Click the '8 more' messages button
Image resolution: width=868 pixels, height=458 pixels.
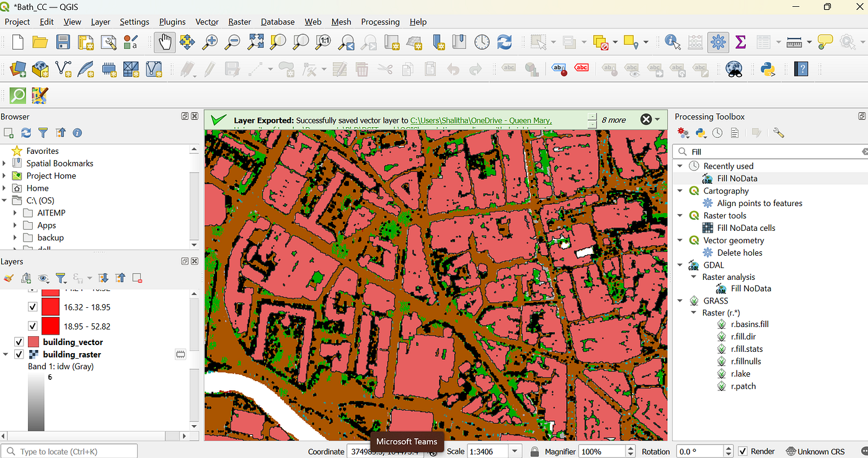tap(614, 120)
